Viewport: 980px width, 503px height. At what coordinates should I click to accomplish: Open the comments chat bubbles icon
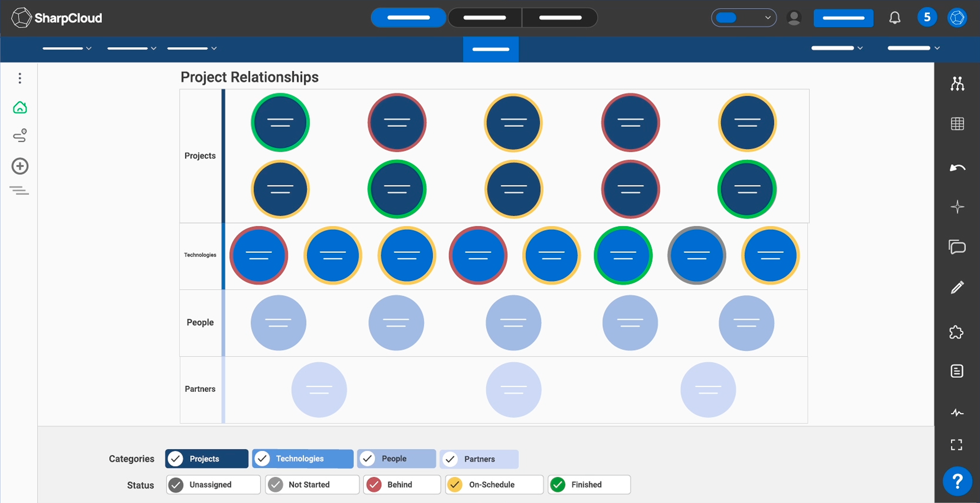(x=957, y=247)
